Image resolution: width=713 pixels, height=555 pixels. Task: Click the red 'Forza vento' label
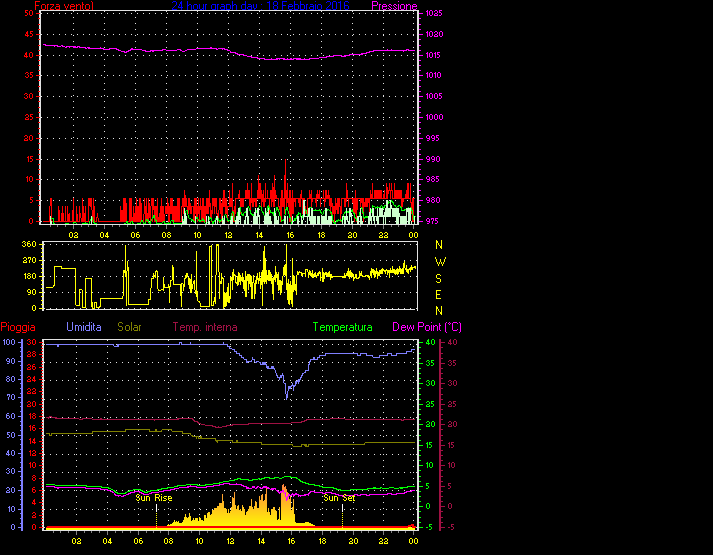(x=66, y=6)
